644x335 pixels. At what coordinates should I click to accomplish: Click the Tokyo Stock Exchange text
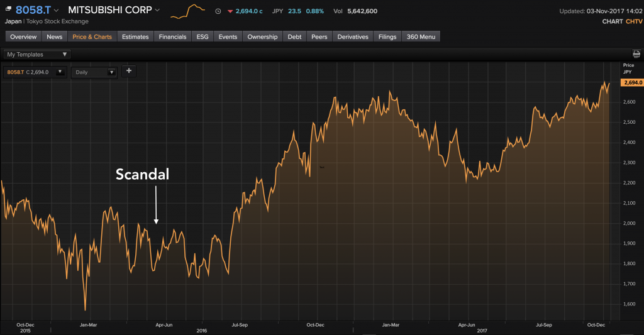(57, 21)
